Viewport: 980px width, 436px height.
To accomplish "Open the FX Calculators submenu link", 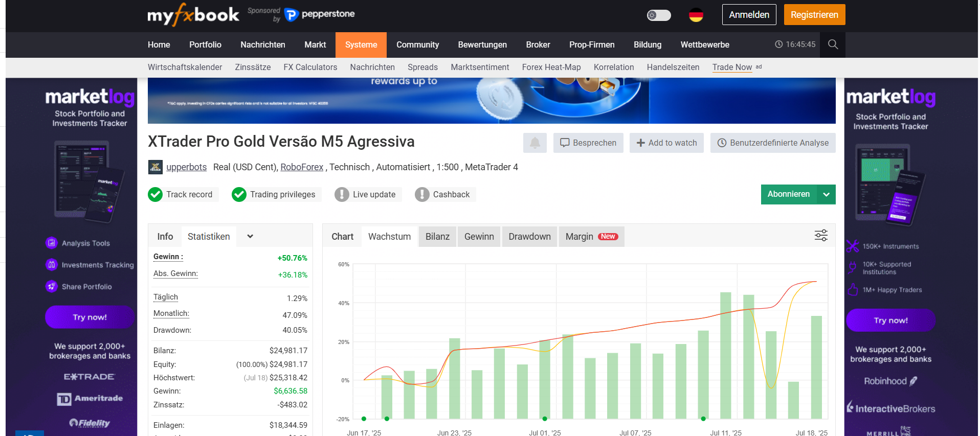I will click(x=310, y=67).
